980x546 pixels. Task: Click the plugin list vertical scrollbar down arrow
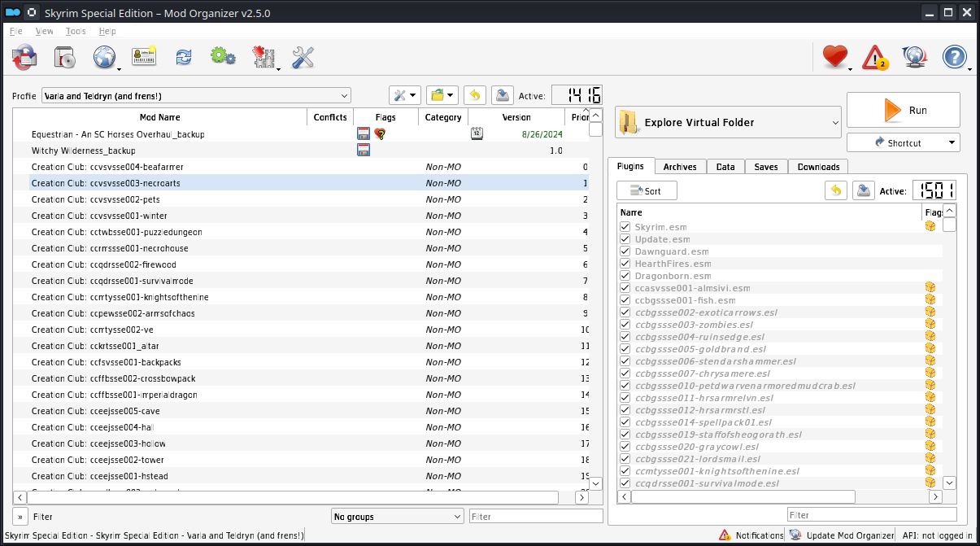(x=949, y=483)
